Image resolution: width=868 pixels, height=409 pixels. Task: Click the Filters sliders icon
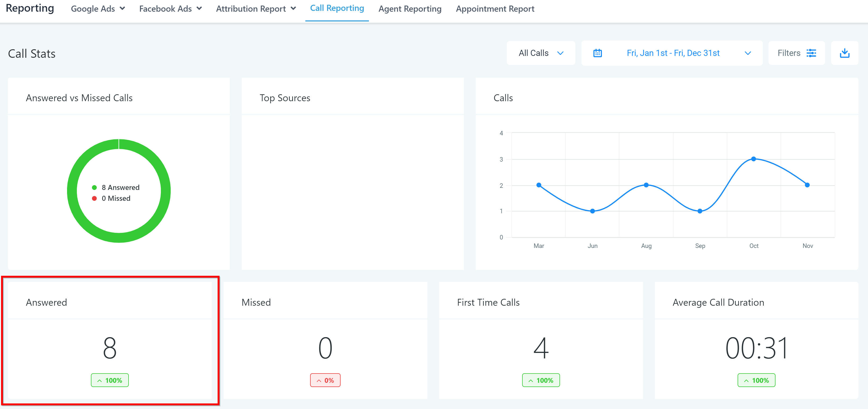point(811,53)
